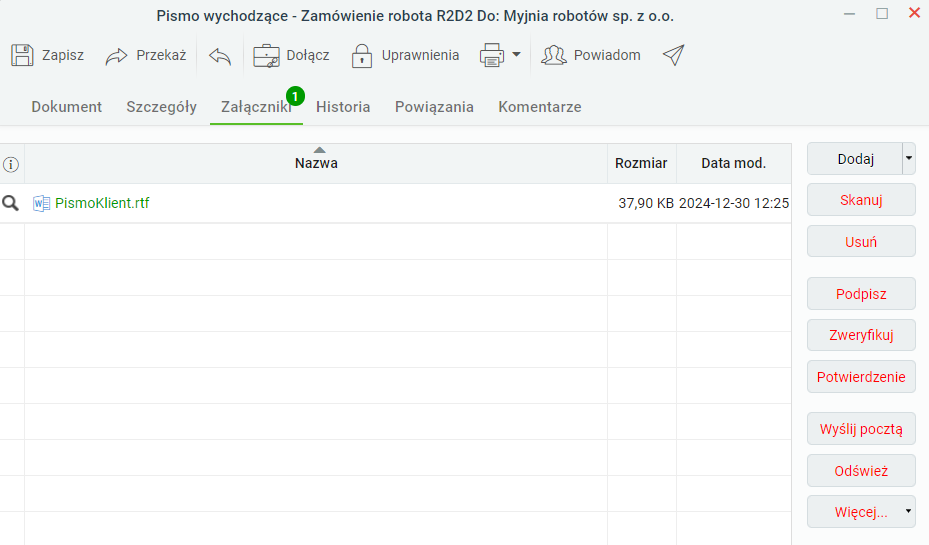This screenshot has height=545, width=929.
Task: Open the Powiązania tab
Action: pos(434,107)
